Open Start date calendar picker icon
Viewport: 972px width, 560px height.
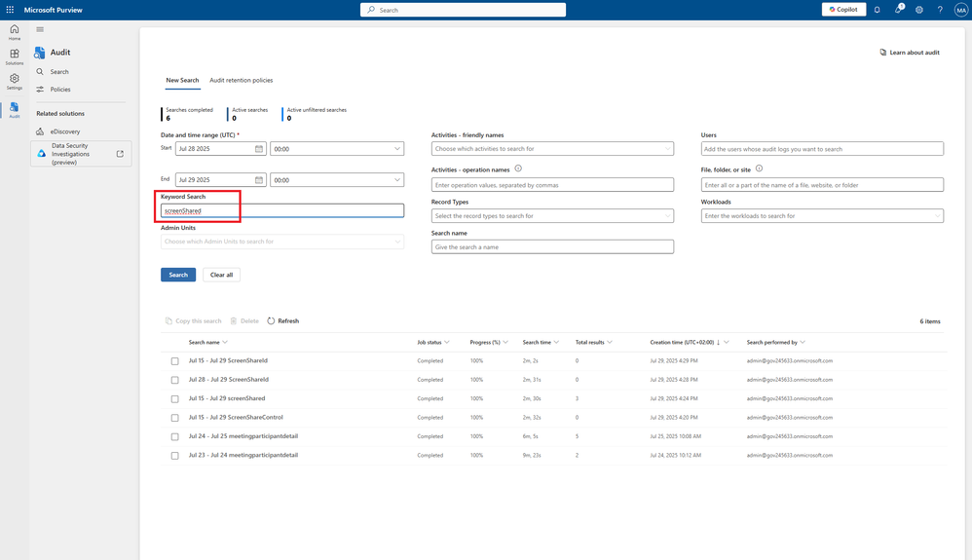point(259,149)
